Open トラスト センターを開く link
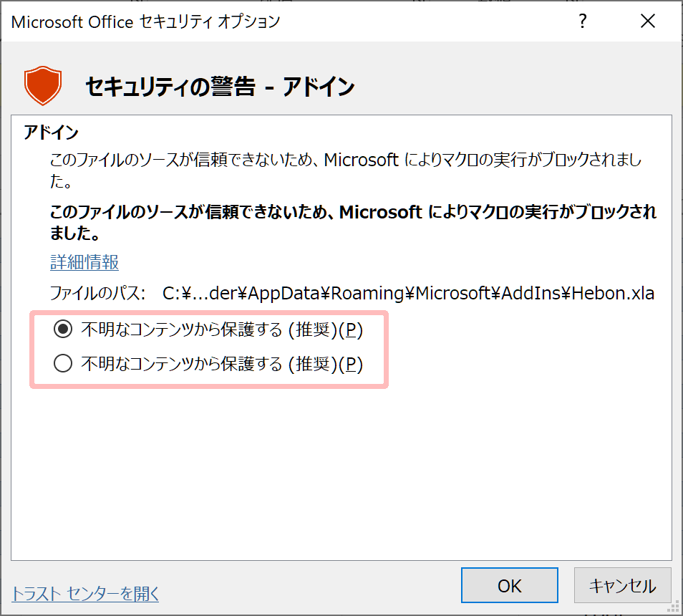This screenshot has height=616, width=683. click(x=85, y=593)
